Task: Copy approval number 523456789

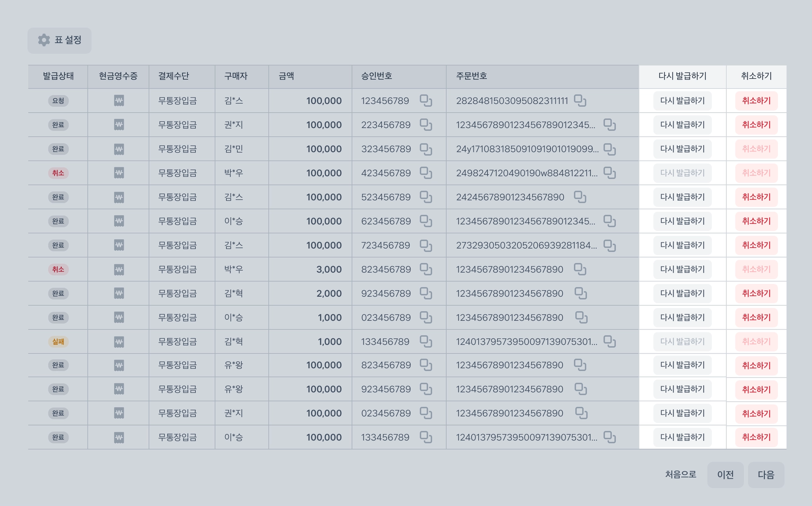Action: [426, 197]
